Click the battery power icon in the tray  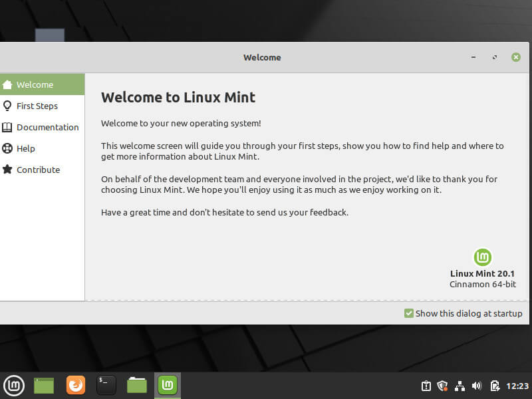494,386
